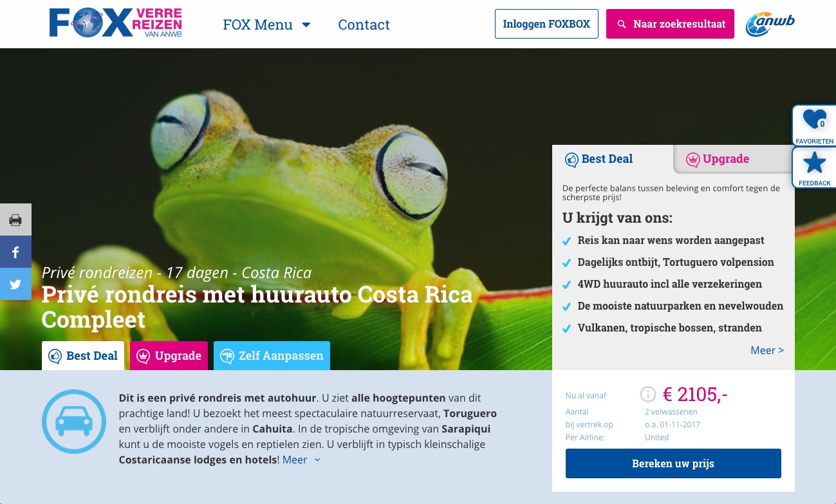836x504 pixels.
Task: Choose pink Upgrade button below title
Action: tap(169, 355)
